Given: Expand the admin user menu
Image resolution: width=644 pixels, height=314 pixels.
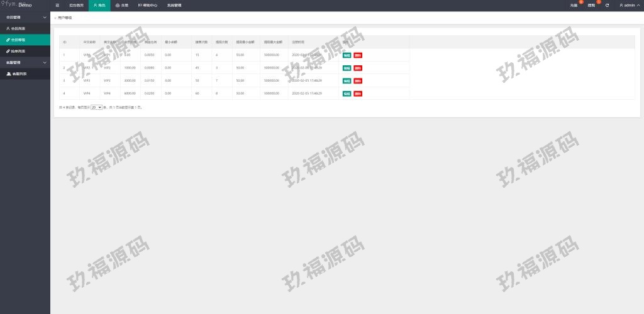Looking at the screenshot, I should pyautogui.click(x=629, y=5).
